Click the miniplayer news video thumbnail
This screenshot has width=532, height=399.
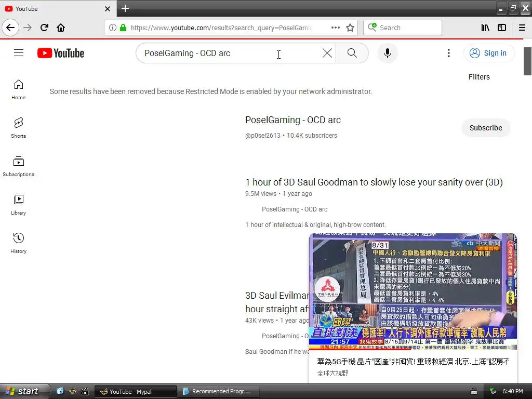pos(413,292)
